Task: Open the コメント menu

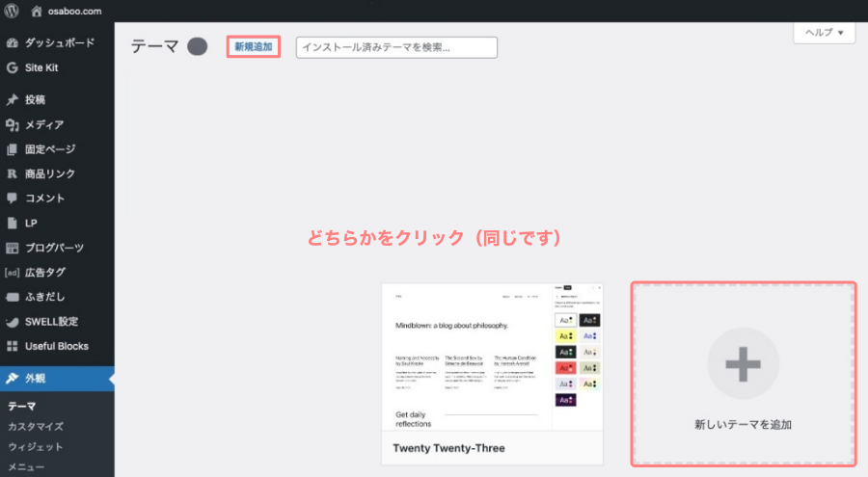Action: 44,199
